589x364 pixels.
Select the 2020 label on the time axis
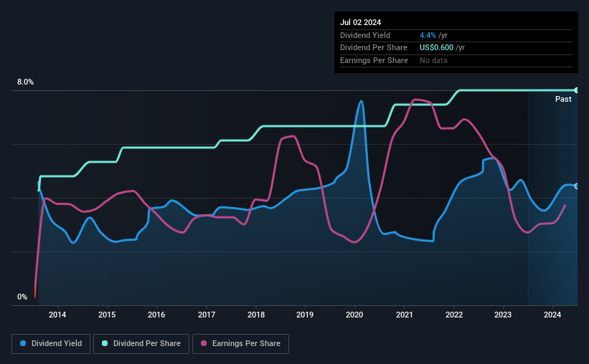point(354,315)
